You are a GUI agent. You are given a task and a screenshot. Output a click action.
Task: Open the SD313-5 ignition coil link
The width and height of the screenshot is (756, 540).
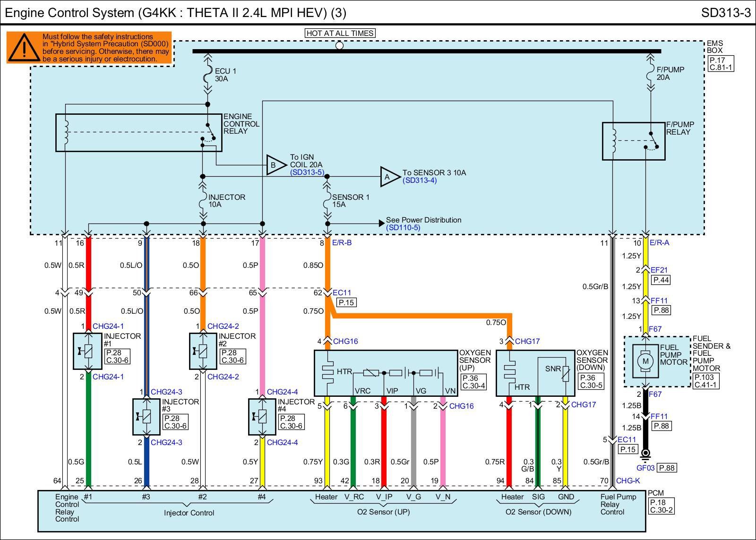(307, 172)
